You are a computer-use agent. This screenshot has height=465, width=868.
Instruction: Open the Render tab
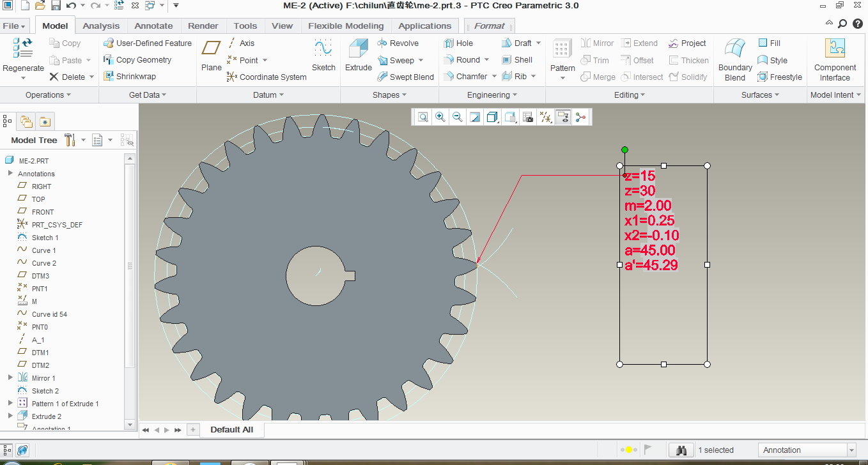coord(203,26)
